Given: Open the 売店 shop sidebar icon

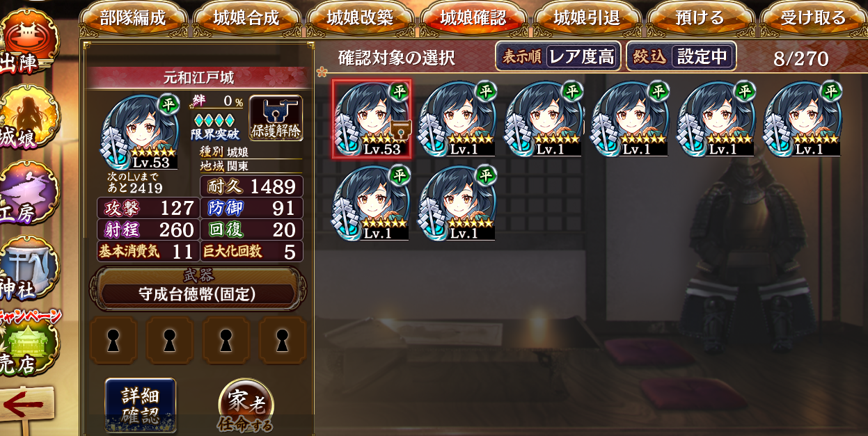Looking at the screenshot, I should pos(28,346).
